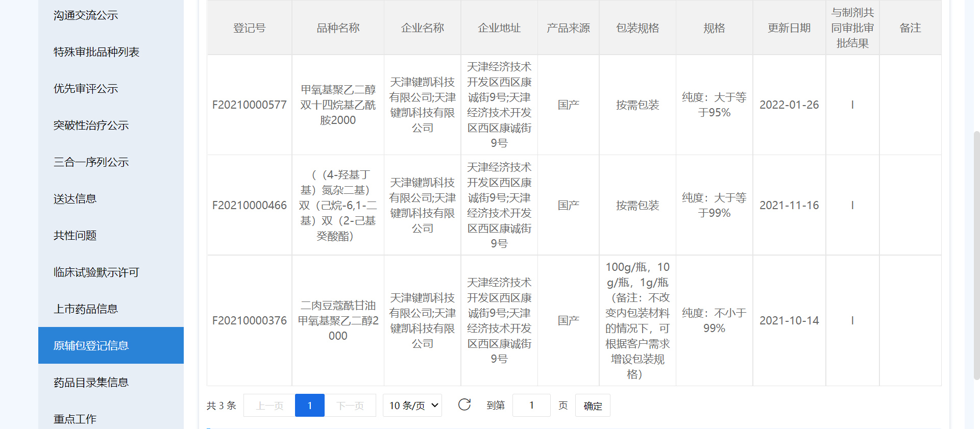
Task: Click the 登记号 column header
Action: (249, 28)
